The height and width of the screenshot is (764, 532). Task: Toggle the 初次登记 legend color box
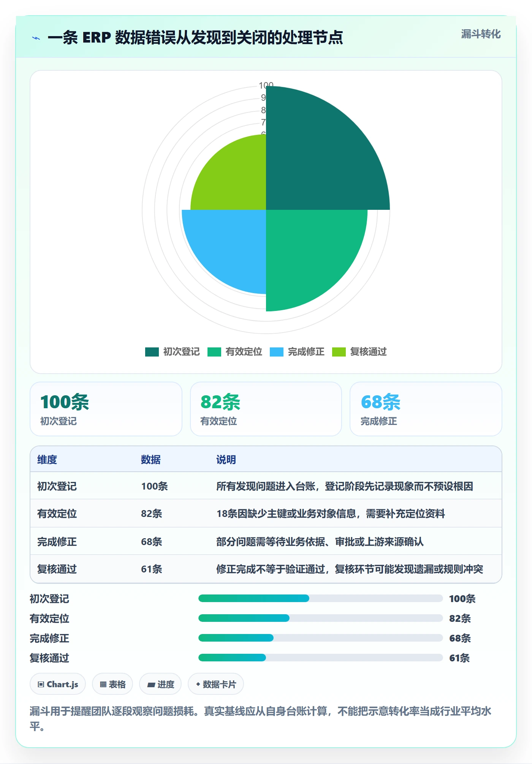152,352
